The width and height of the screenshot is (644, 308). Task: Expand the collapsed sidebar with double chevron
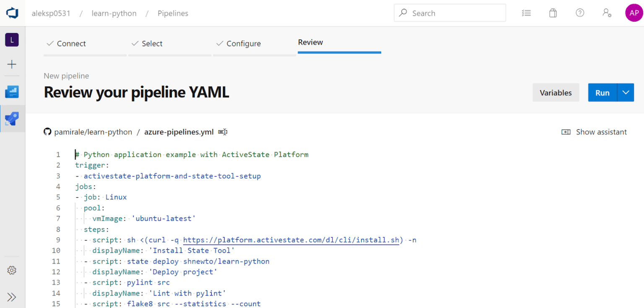click(12, 297)
